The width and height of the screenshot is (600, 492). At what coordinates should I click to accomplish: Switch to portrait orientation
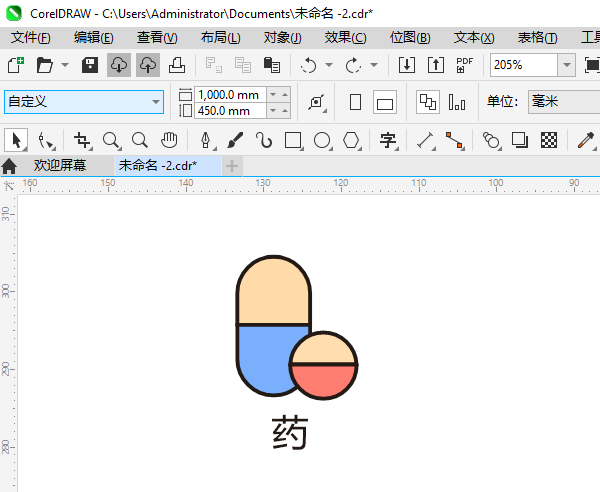tap(355, 102)
